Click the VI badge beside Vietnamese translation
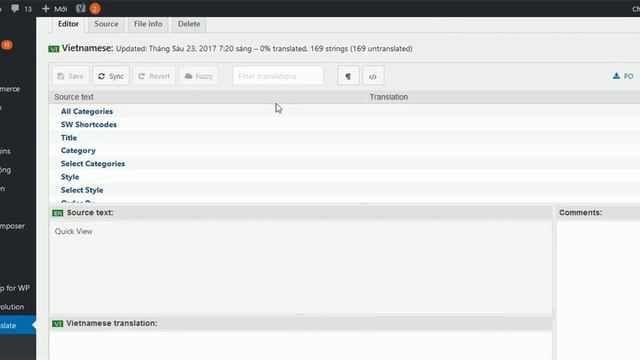Screen dimensions: 640x360 point(58,324)
